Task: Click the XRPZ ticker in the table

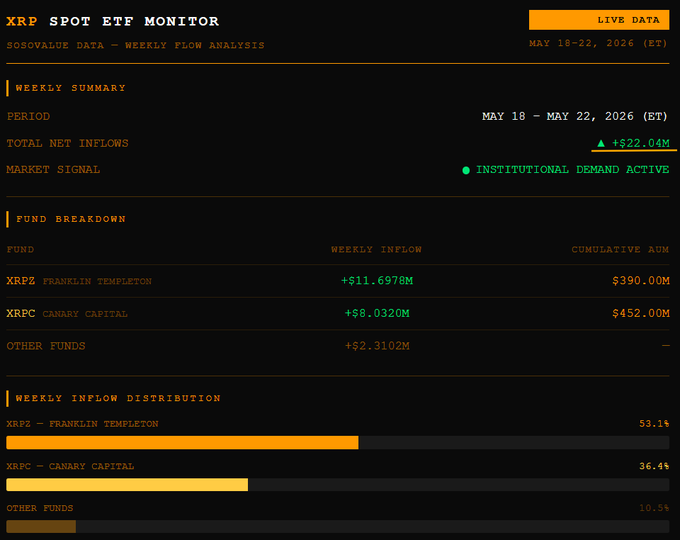Action: (x=21, y=281)
